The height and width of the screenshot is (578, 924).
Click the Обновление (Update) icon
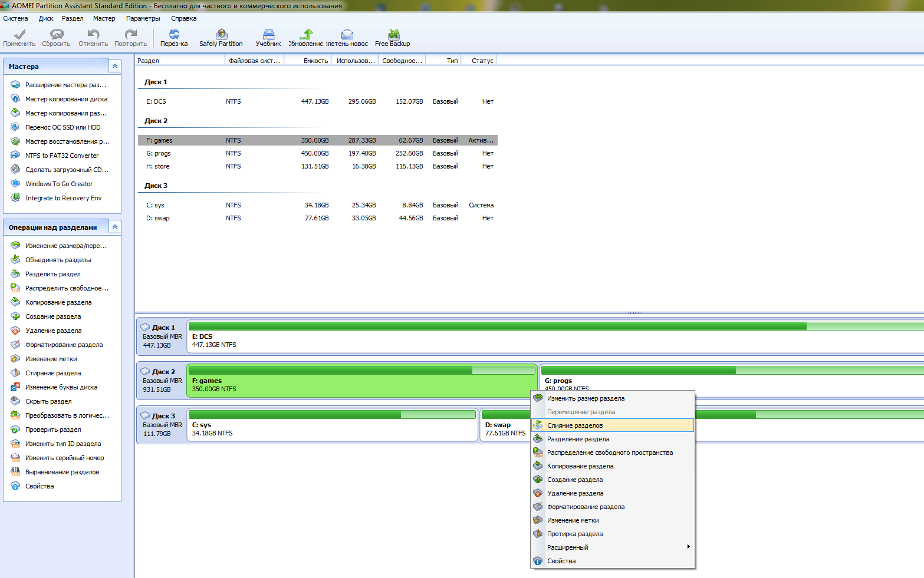click(x=305, y=38)
